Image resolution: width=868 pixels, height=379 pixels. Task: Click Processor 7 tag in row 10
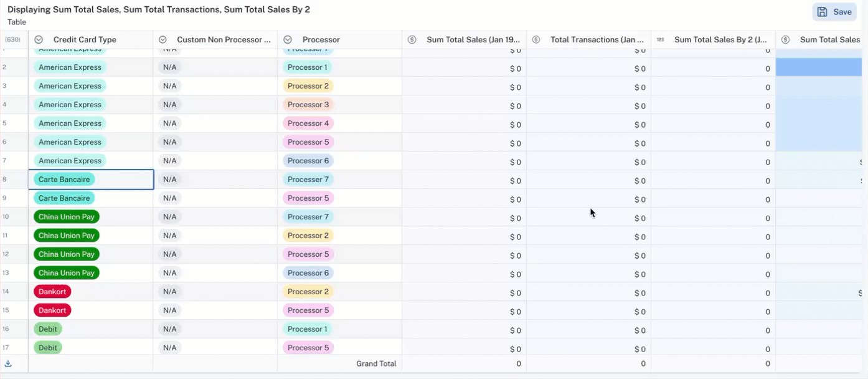coord(308,217)
